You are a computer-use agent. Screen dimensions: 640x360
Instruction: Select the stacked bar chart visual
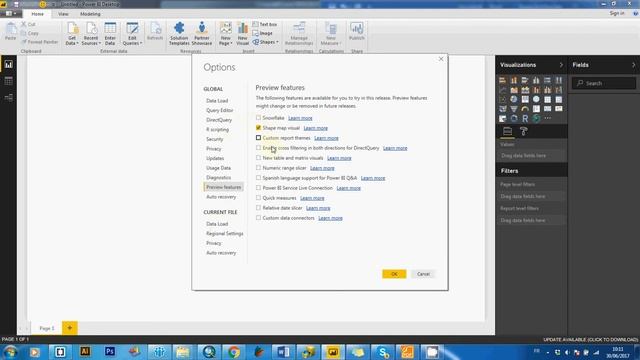pos(502,80)
